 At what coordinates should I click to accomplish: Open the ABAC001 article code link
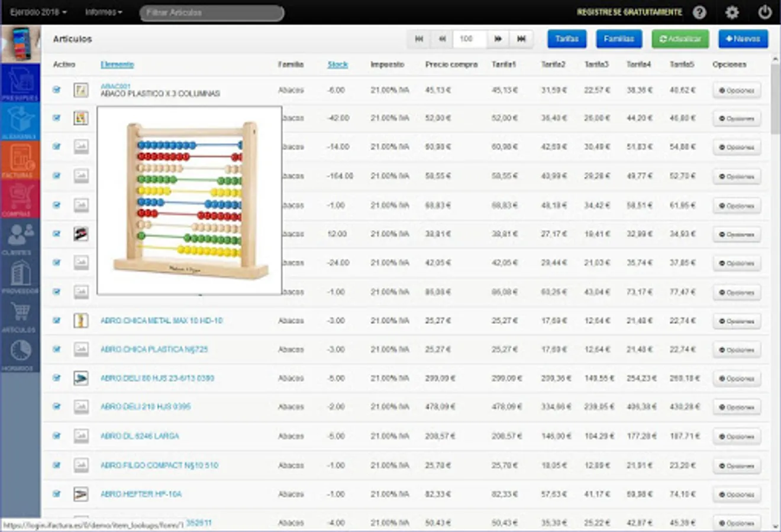[115, 86]
